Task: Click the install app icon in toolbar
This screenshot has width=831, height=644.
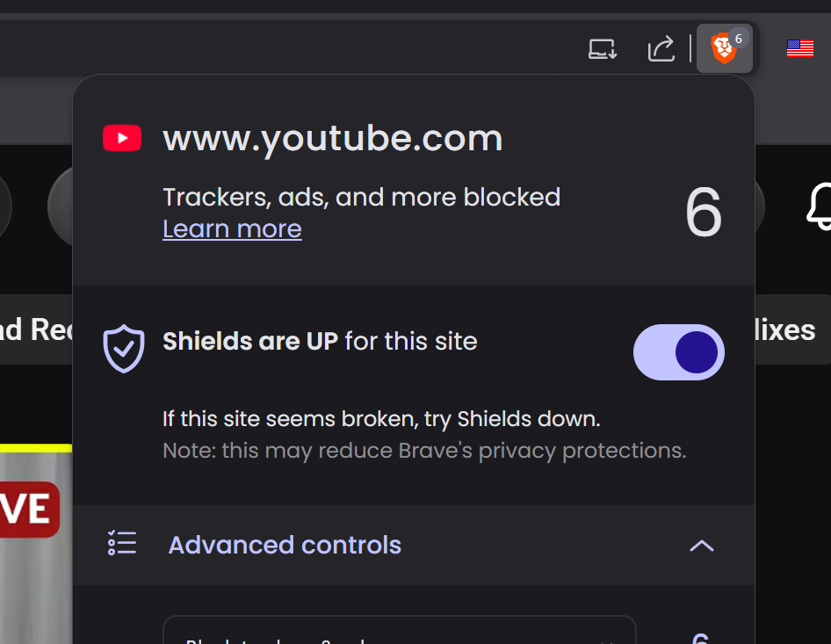Action: [602, 49]
